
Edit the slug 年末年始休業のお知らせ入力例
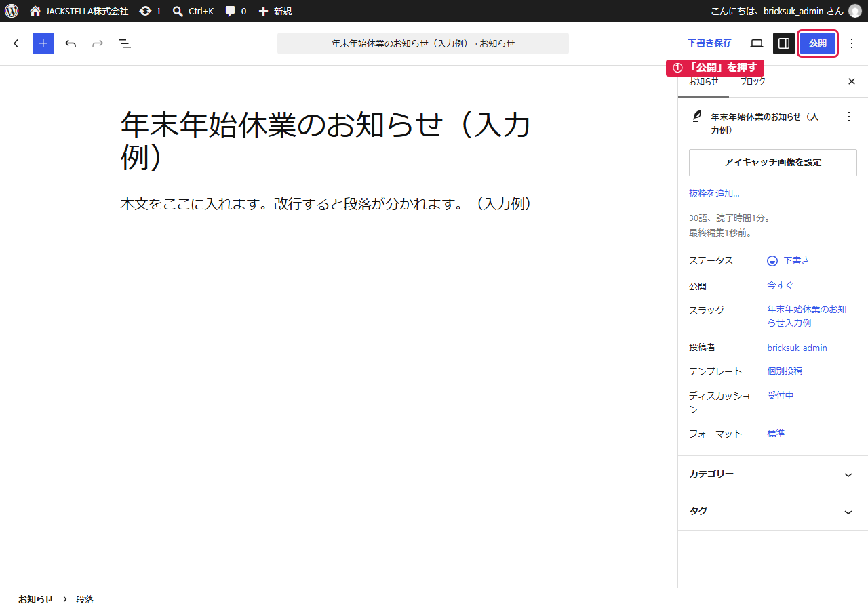[807, 316]
